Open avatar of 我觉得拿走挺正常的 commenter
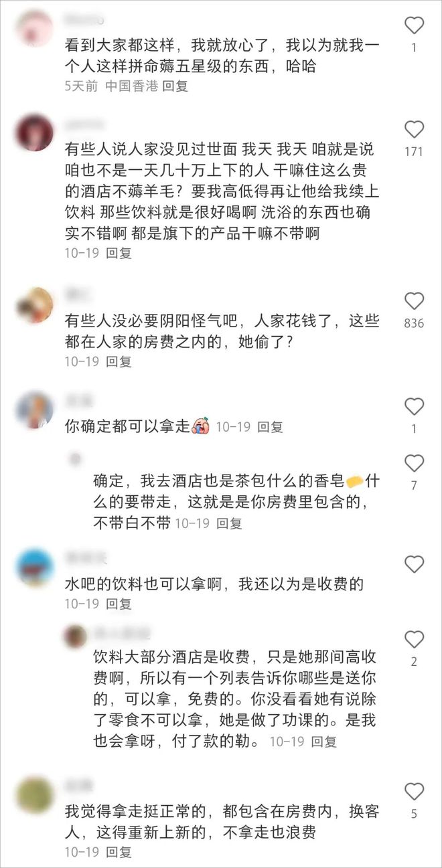Viewport: 442px width, 868px height. 34,794
